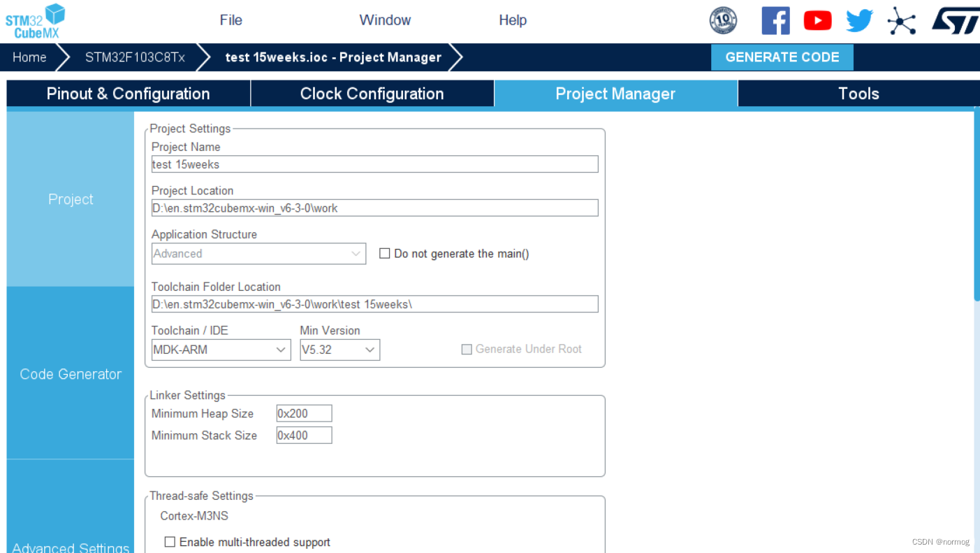
Task: Open the File menu
Action: (x=231, y=20)
